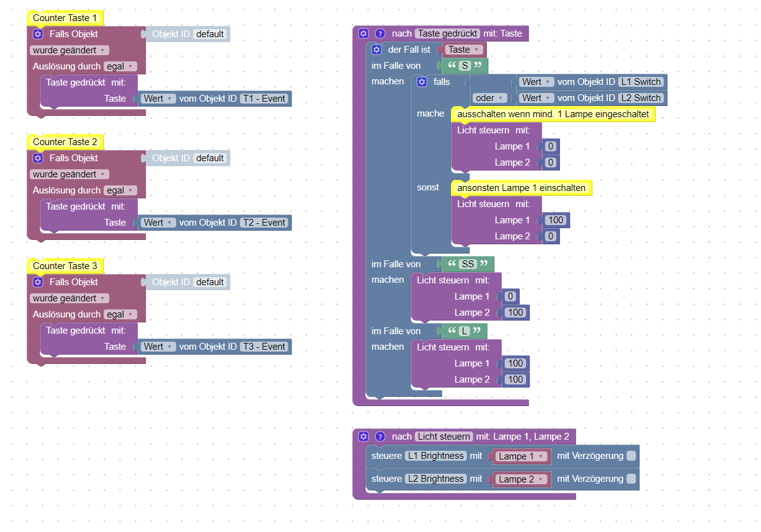Viewport: 761px width, 532px height.
Task: Open 'Wert' dropdown next to T3 - Event
Action: click(x=158, y=347)
